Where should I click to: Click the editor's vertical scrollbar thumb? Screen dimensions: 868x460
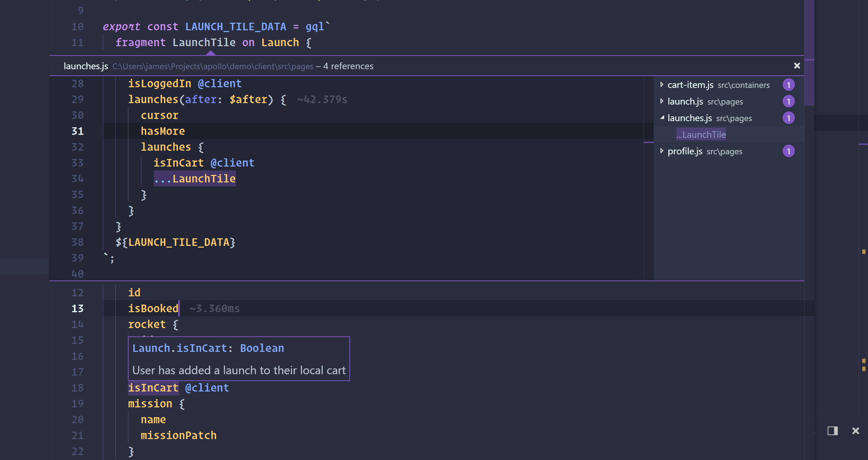(x=809, y=52)
